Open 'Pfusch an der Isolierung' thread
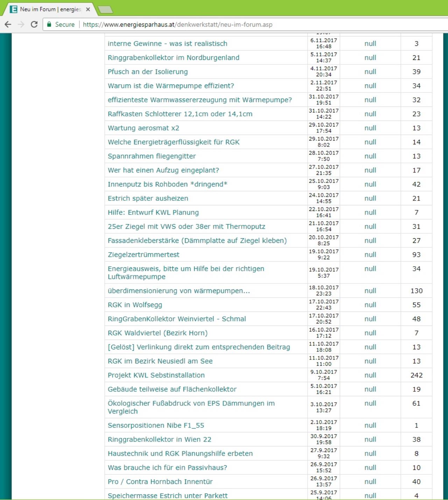 click(x=148, y=72)
